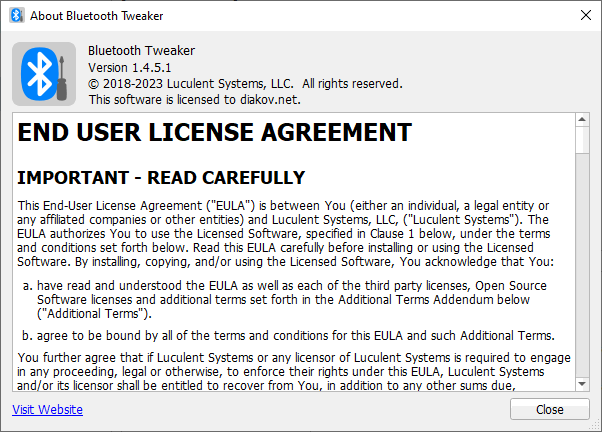Click the scrollbar up arrow
Viewport: 602px width, 432px height.
580,120
